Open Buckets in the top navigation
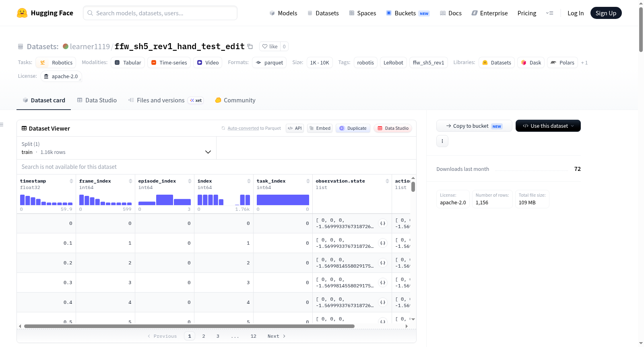 tap(408, 13)
